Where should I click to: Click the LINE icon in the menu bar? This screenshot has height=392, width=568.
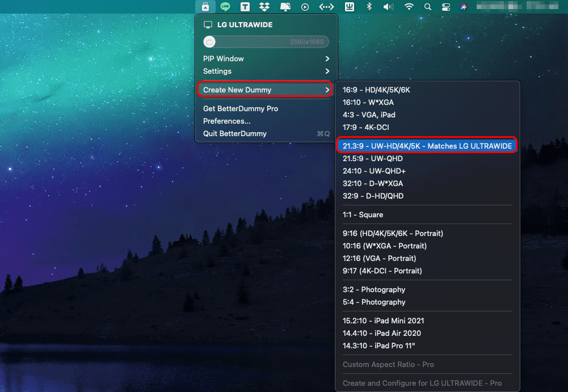click(225, 7)
